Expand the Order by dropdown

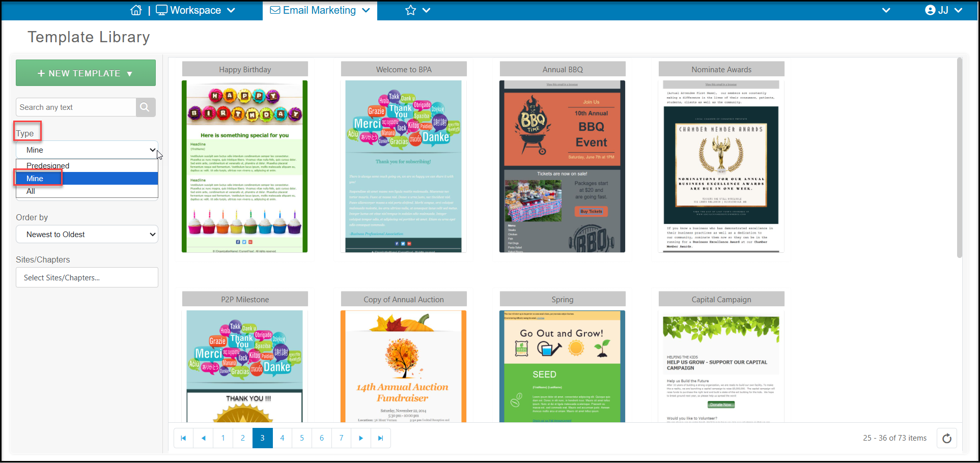[87, 235]
